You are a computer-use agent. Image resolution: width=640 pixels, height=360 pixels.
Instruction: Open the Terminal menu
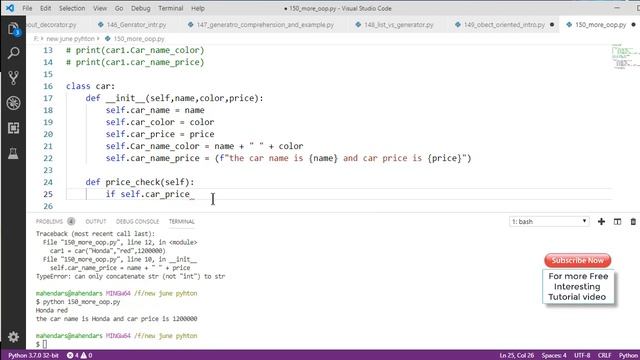tap(171, 8)
